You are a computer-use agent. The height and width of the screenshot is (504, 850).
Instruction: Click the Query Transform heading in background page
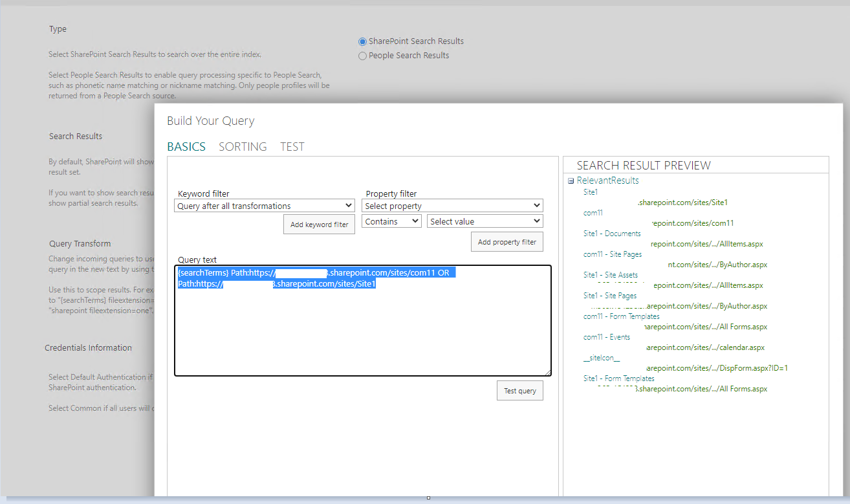[x=80, y=244]
